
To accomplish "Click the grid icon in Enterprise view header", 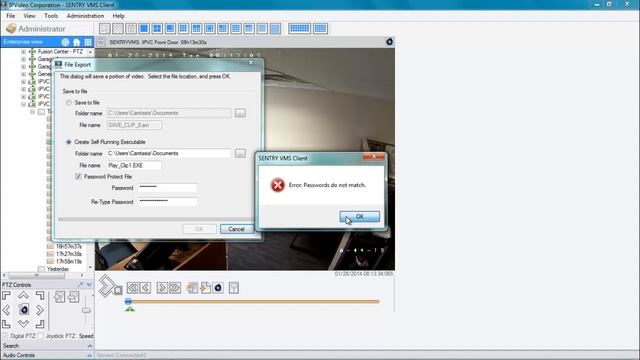I will [x=88, y=42].
